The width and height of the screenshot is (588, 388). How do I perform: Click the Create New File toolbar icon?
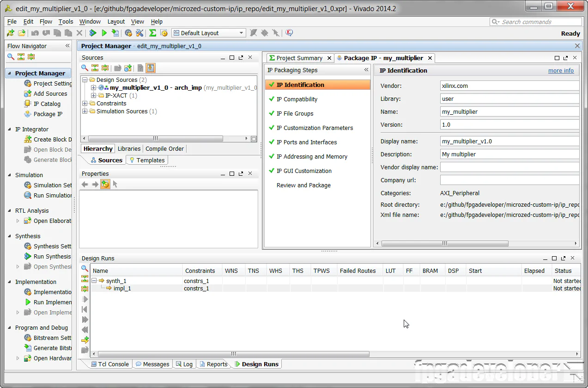pos(10,33)
